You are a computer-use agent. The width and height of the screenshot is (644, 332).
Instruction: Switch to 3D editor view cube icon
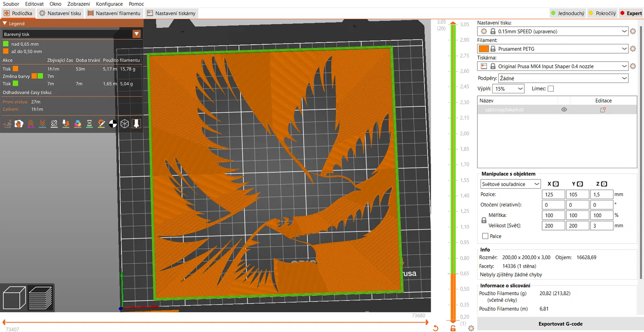[x=14, y=297]
